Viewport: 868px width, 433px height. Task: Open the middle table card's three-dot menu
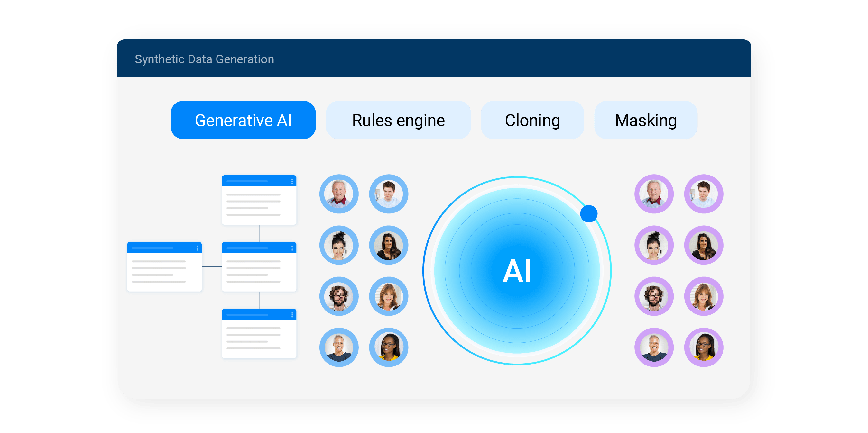click(292, 248)
